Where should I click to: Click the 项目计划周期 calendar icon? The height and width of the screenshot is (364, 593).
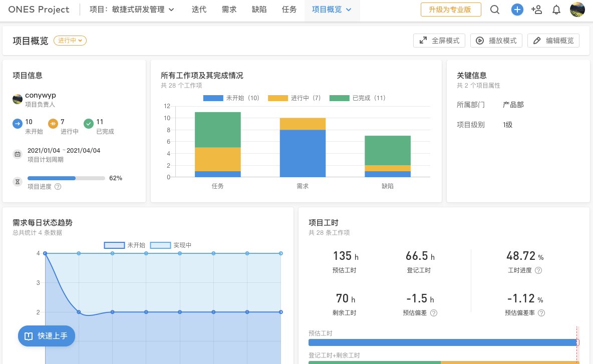[x=18, y=154]
